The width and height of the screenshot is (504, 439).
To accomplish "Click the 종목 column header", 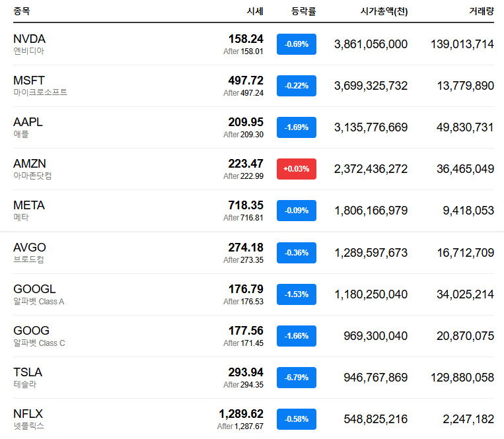I will pos(22,11).
